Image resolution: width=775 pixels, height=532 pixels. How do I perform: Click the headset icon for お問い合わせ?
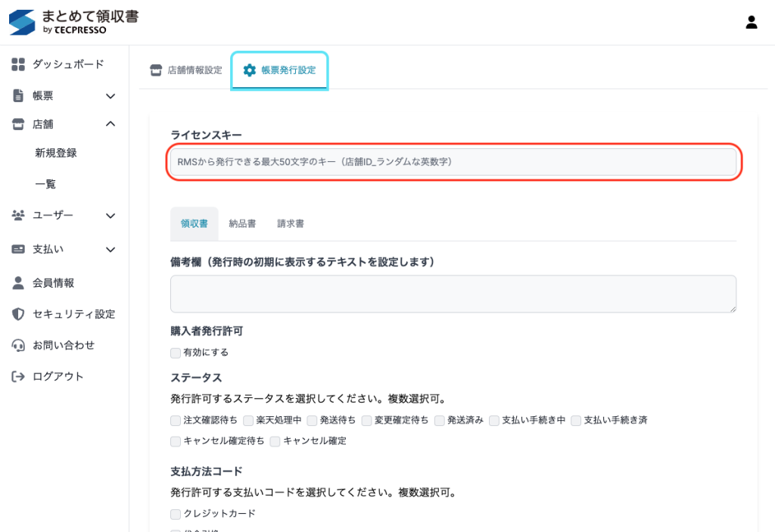click(18, 345)
